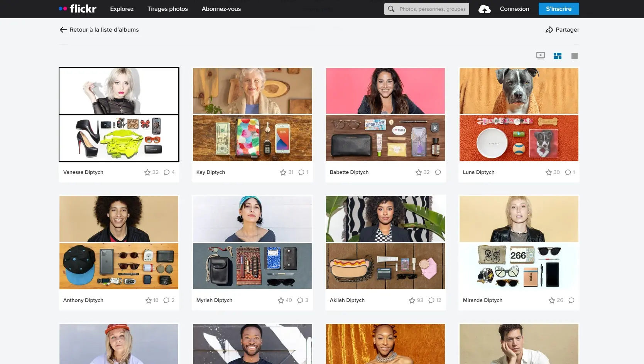Open the Luna Diptych dog thumbnail

click(519, 115)
